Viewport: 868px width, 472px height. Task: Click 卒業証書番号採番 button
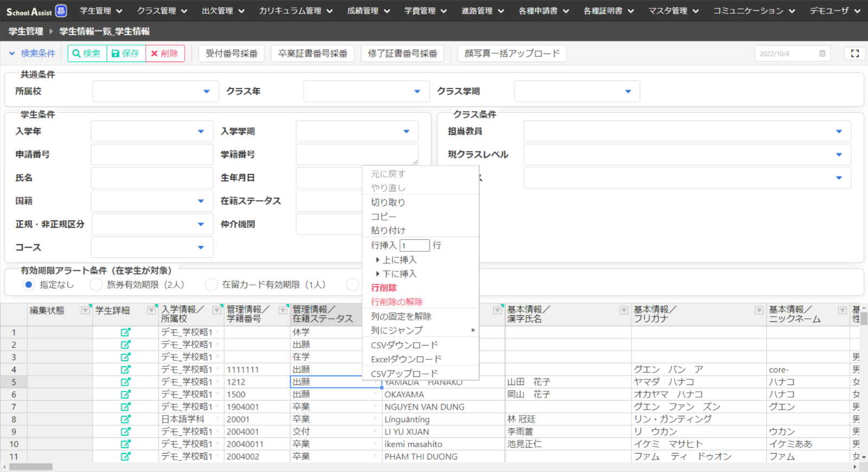pyautogui.click(x=313, y=53)
